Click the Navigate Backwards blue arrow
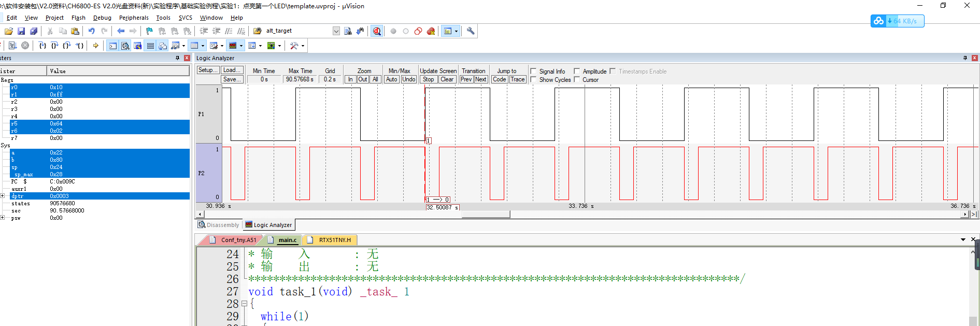The height and width of the screenshot is (326, 980). (121, 31)
